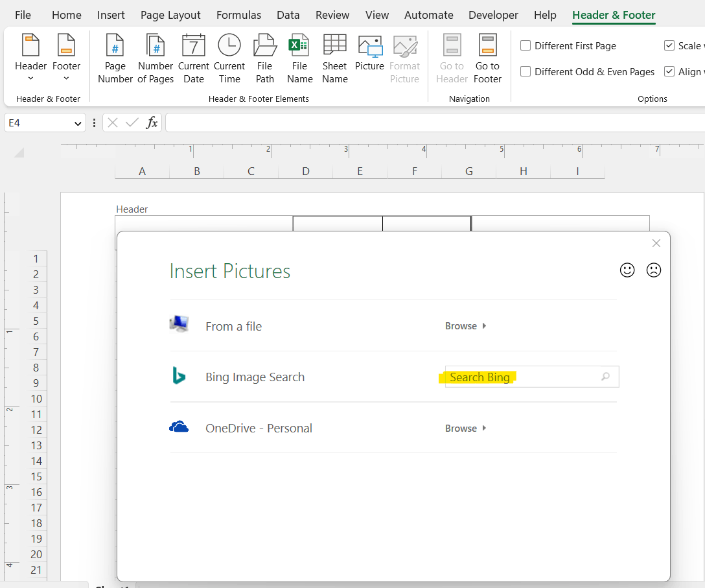Screen dimensions: 705x588
Task: Insert Page Number element in header
Action: [115, 59]
